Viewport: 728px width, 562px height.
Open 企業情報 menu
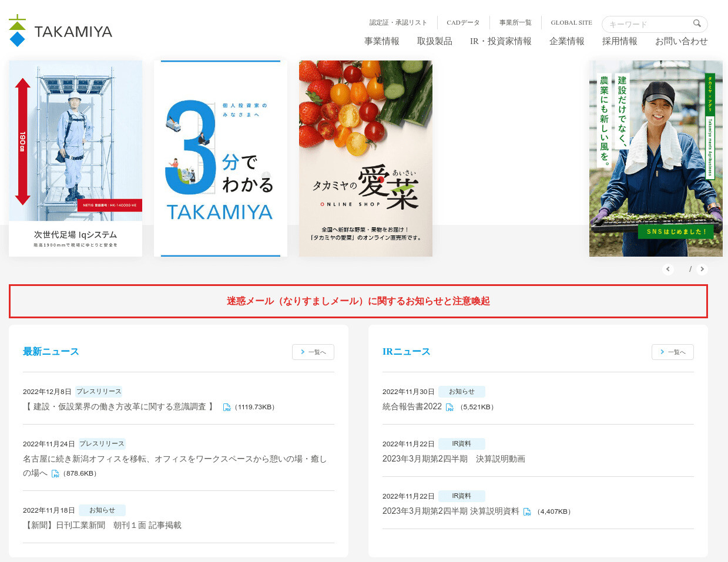[x=567, y=41]
